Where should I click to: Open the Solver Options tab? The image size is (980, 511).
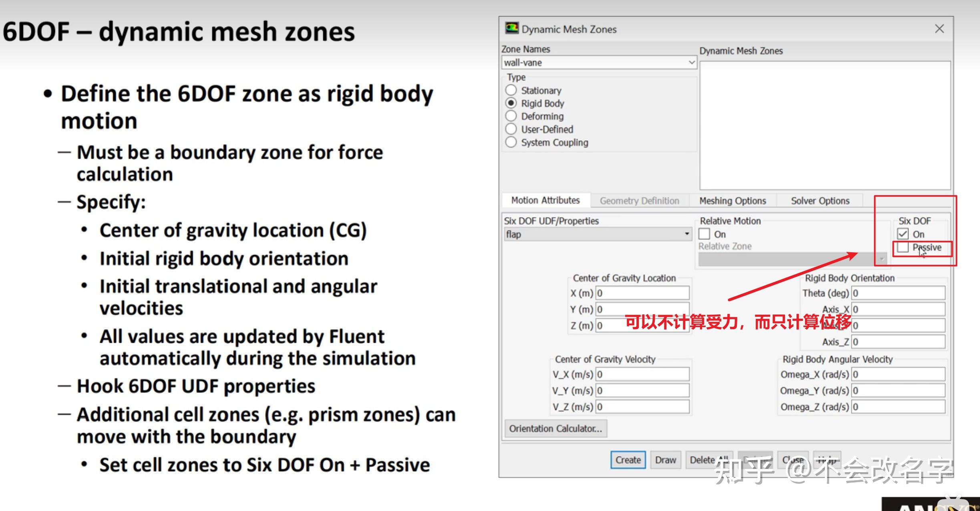(820, 201)
